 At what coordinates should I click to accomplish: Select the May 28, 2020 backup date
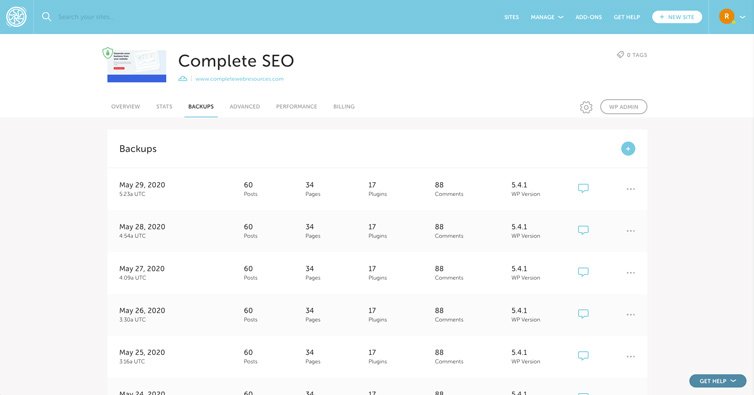pos(142,227)
